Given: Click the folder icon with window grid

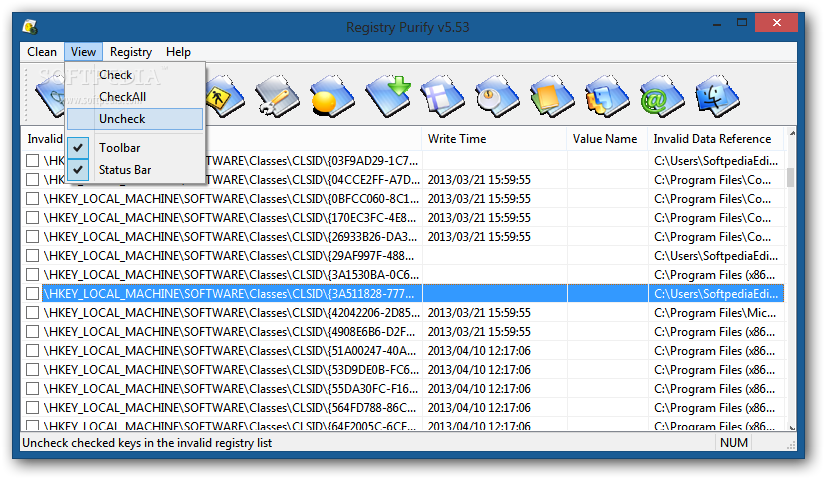Looking at the screenshot, I should click(442, 96).
